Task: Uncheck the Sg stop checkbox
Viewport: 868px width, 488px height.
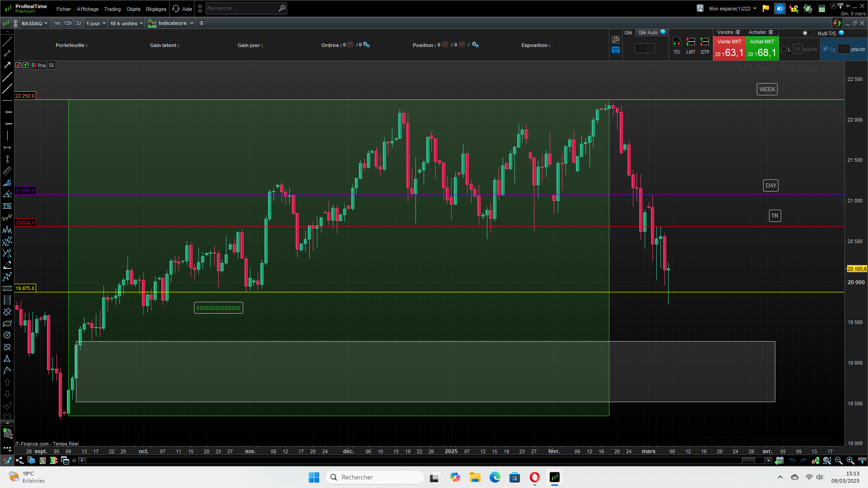Action: (x=826, y=49)
